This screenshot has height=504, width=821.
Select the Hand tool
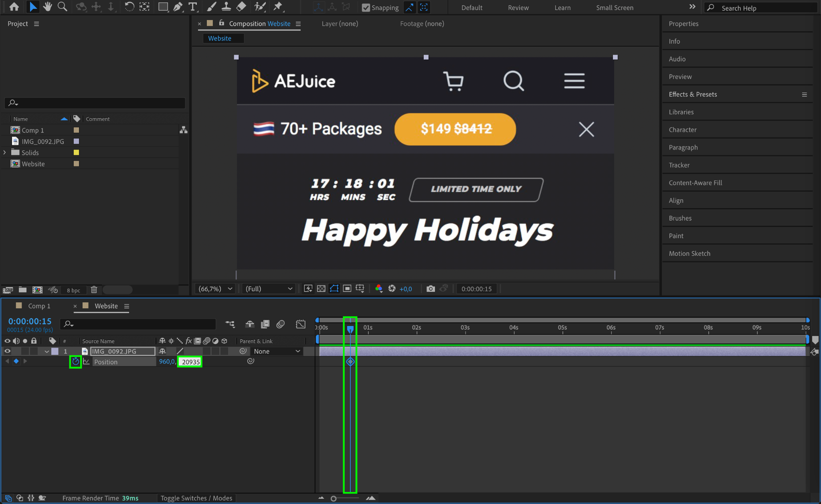pos(47,7)
